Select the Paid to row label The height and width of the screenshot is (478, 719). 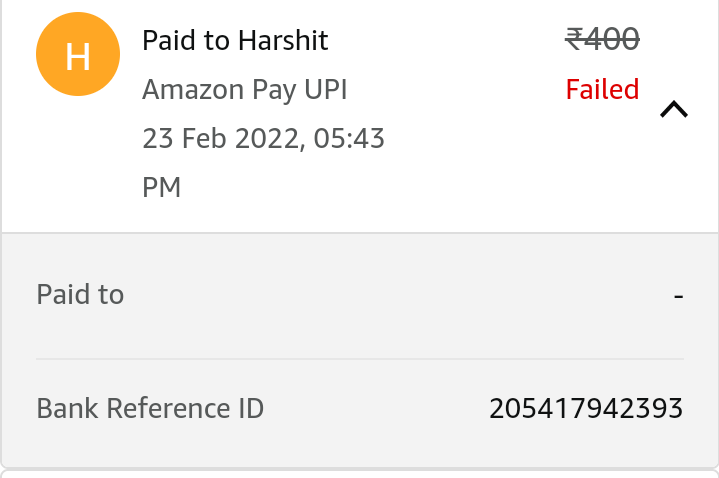(80, 295)
